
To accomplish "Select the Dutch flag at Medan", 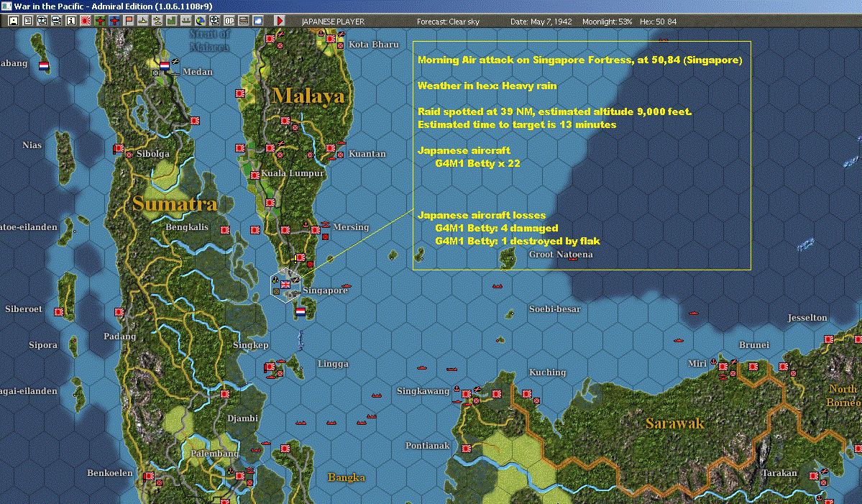I will click(x=165, y=66).
